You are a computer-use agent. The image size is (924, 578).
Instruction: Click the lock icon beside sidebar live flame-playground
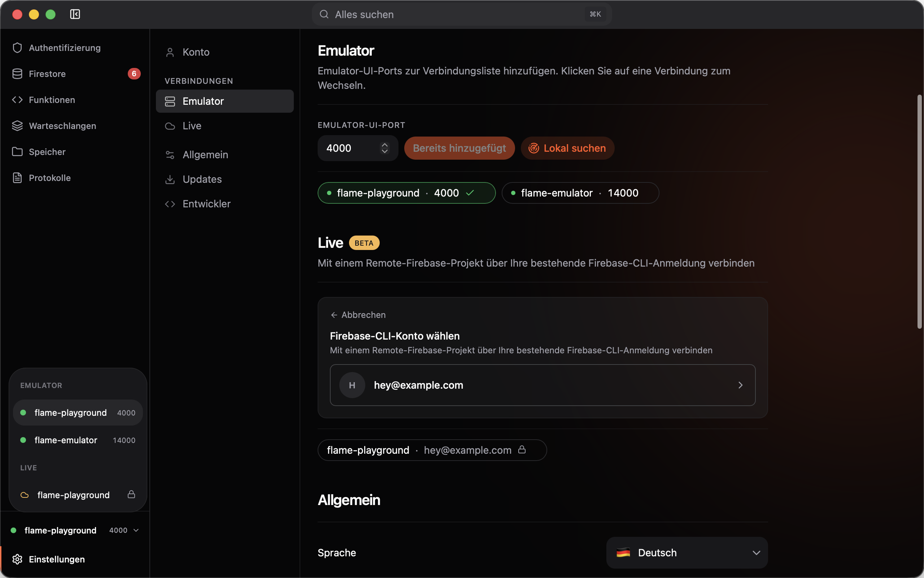[131, 494]
